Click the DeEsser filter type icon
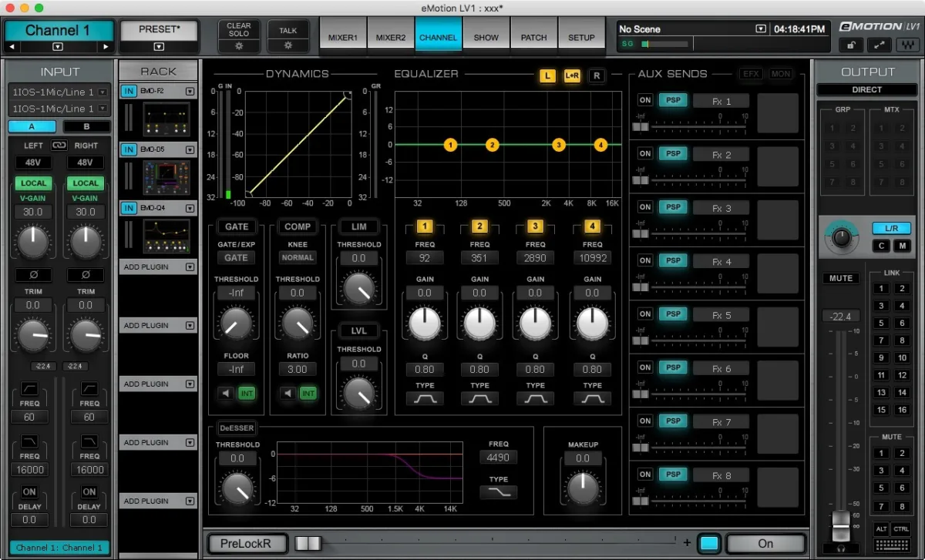Image resolution: width=925 pixels, height=560 pixels. (x=499, y=492)
